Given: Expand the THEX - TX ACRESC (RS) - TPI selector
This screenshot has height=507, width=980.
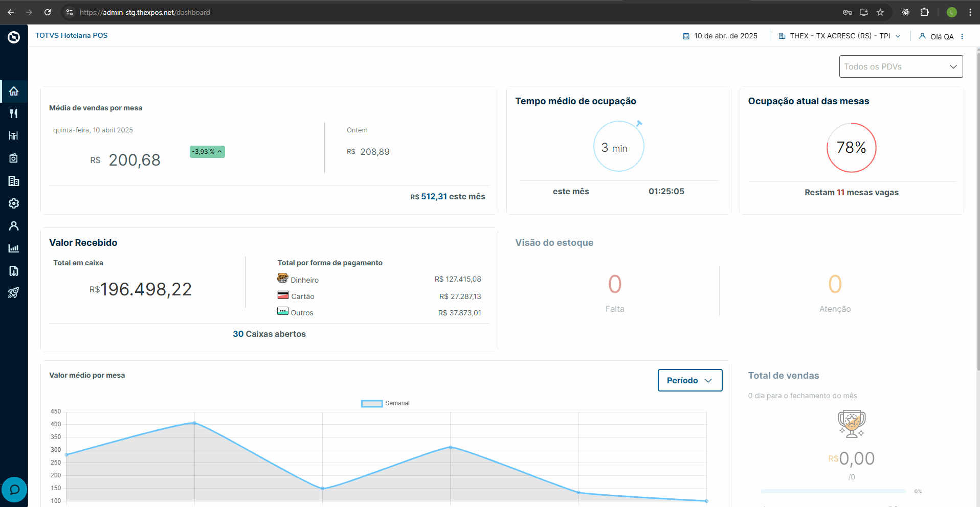Looking at the screenshot, I should pos(839,36).
